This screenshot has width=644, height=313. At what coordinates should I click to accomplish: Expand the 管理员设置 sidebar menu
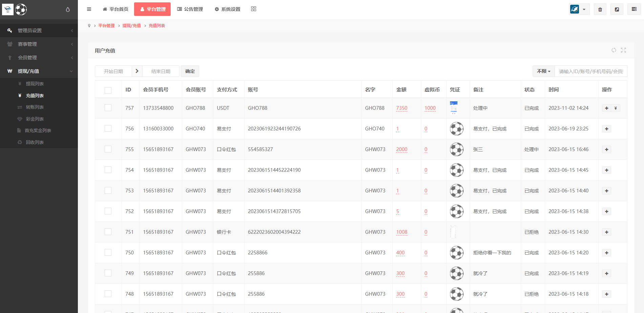(39, 30)
